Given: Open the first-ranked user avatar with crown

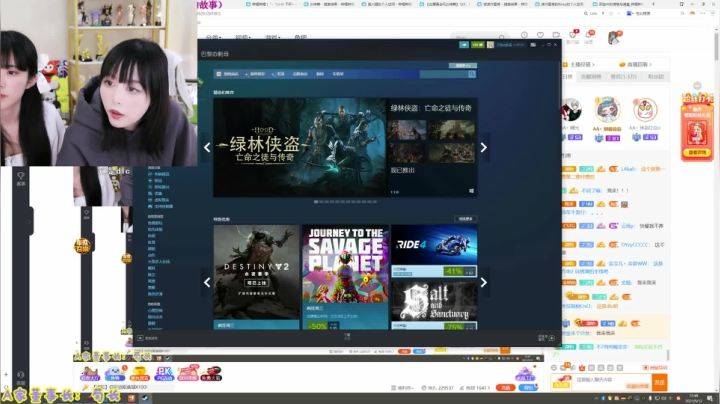Looking at the screenshot, I should pyautogui.click(x=607, y=110).
